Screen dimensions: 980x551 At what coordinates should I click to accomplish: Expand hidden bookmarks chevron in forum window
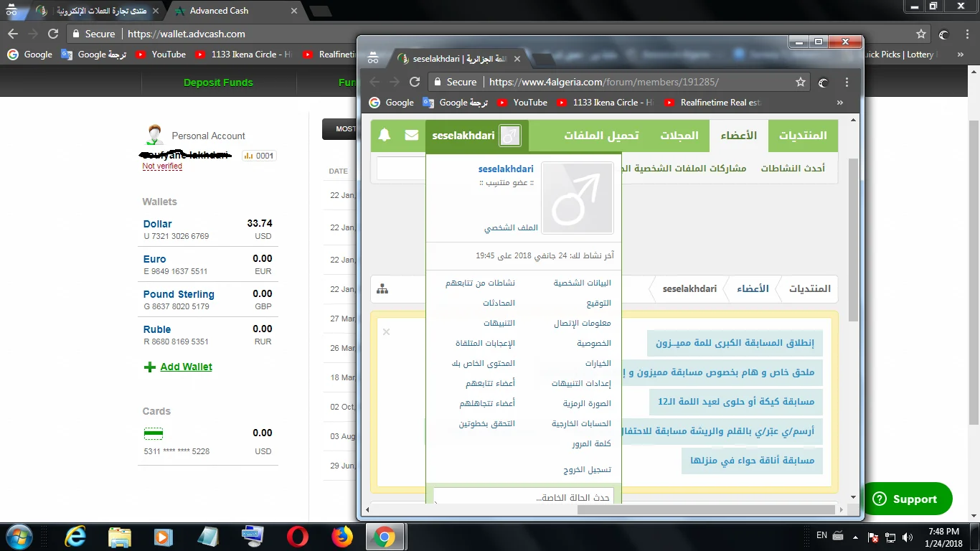840,103
